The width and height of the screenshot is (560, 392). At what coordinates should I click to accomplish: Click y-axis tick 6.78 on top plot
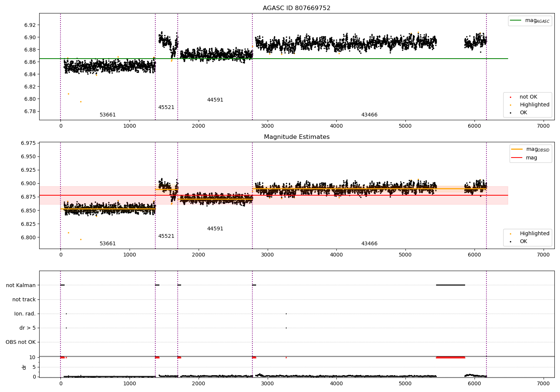tap(30, 111)
